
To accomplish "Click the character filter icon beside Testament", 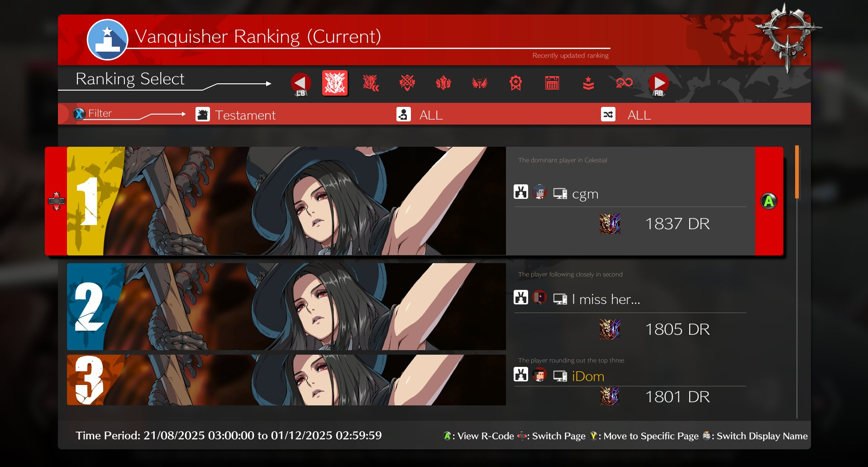I will coord(203,114).
